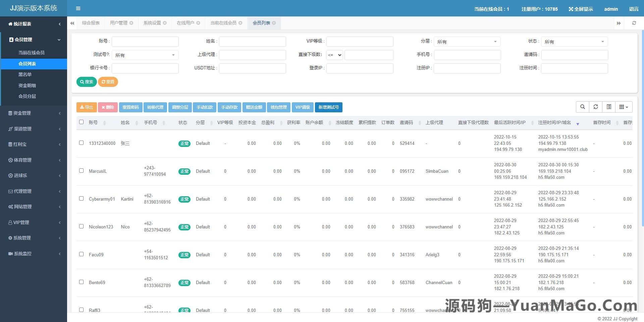Select the checkbox for account Bento69
Screen dimensions: 644x322
click(x=81, y=282)
